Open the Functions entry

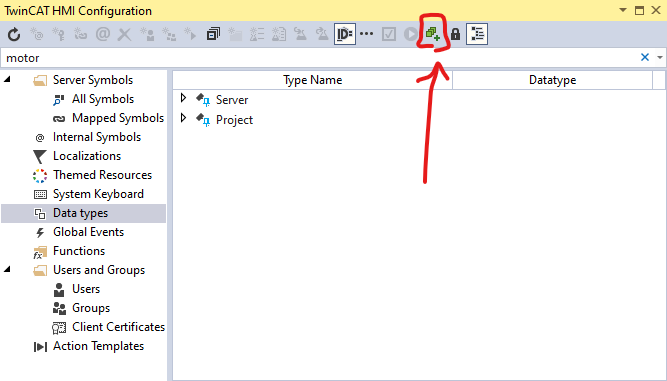(79, 251)
